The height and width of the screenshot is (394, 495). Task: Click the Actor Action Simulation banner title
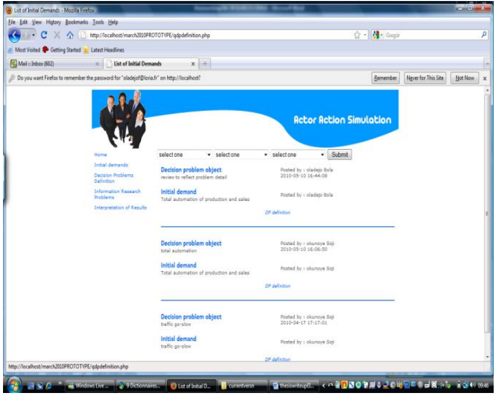342,120
